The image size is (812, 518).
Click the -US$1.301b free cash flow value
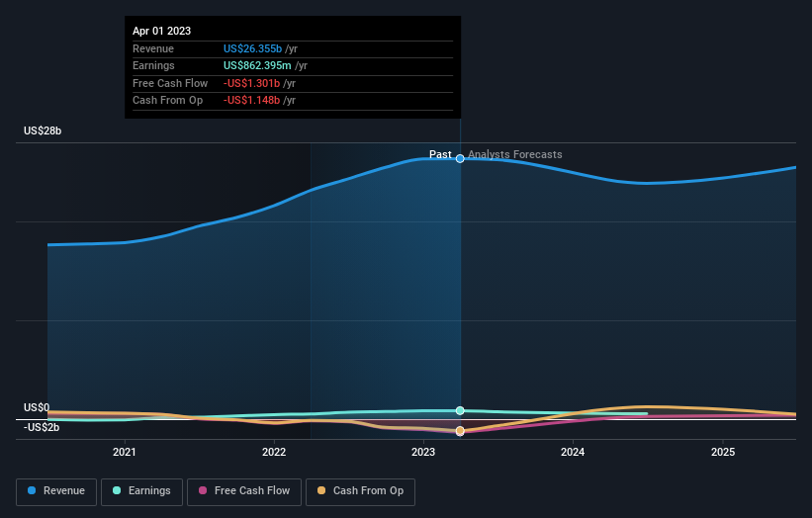click(x=251, y=83)
